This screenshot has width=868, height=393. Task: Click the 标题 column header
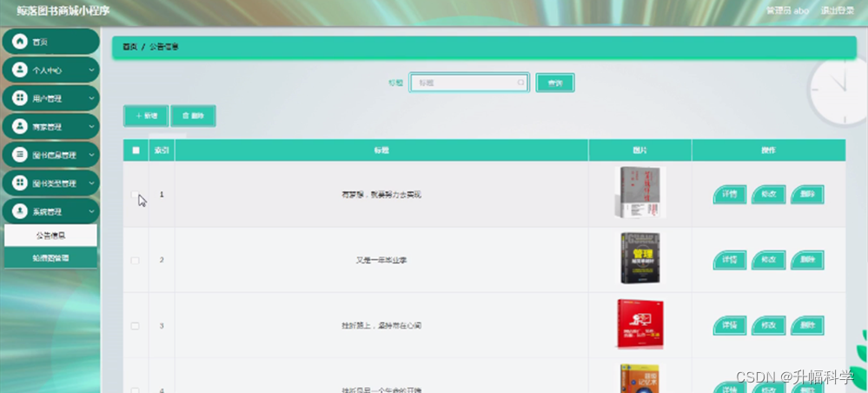tap(381, 150)
